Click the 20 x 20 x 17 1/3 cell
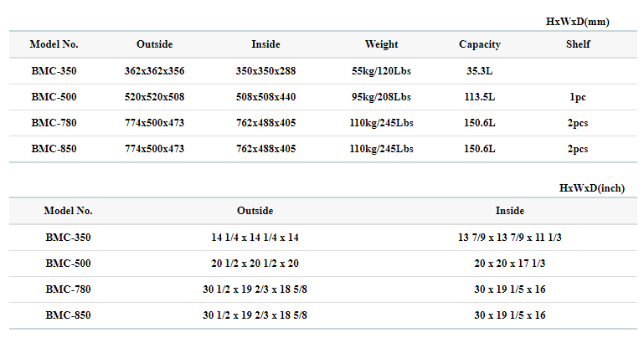Image resolution: width=644 pixels, height=343 pixels. click(x=509, y=264)
